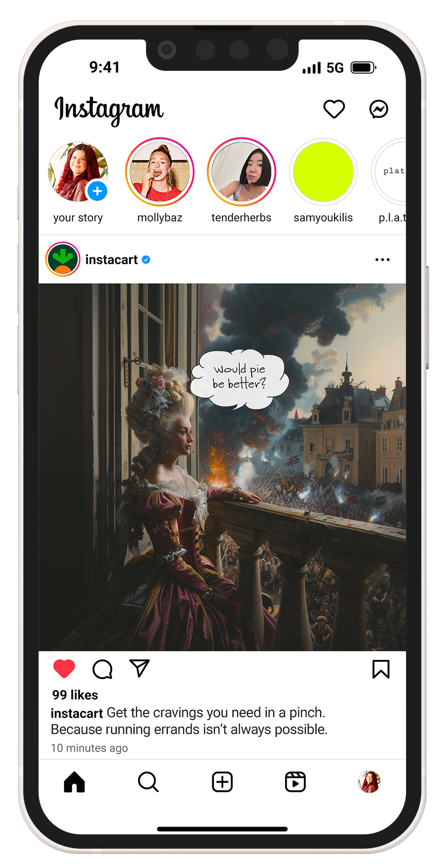The image size is (446, 868).
Task: Open samyoukilis yellow-green story circle
Action: pos(323,172)
